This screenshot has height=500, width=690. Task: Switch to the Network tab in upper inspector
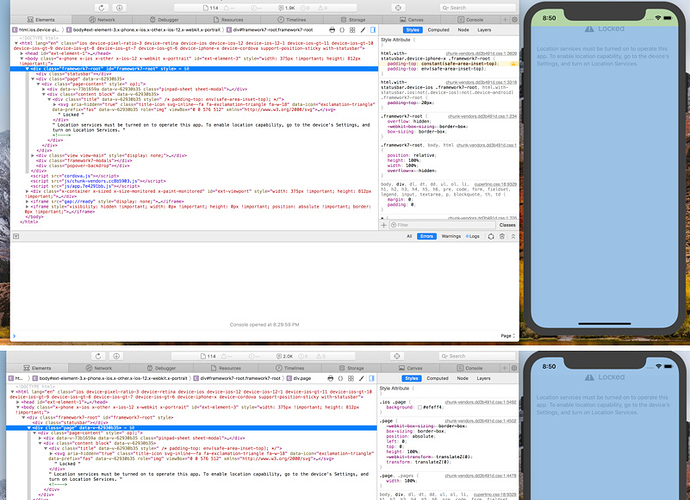coord(102,19)
